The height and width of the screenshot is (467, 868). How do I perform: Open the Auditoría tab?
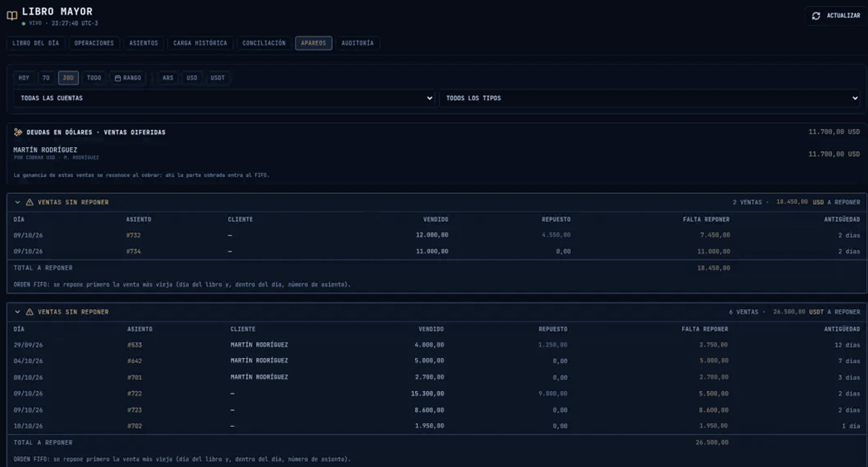(358, 43)
